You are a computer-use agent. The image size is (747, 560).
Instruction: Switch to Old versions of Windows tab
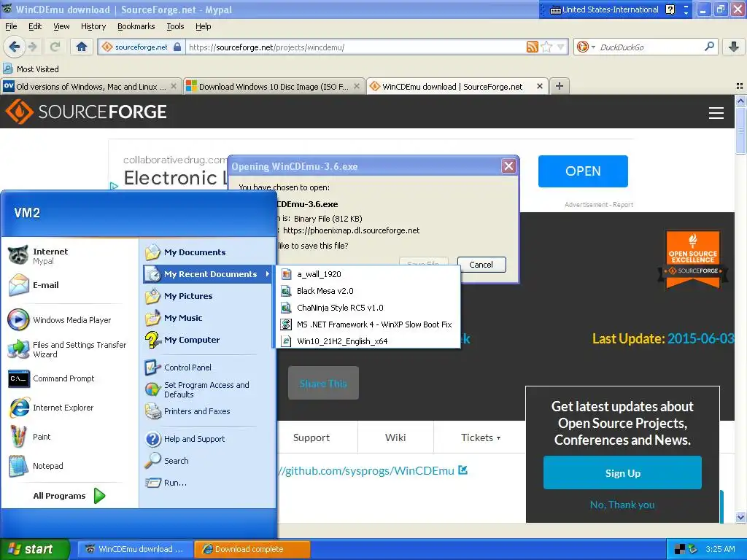91,86
